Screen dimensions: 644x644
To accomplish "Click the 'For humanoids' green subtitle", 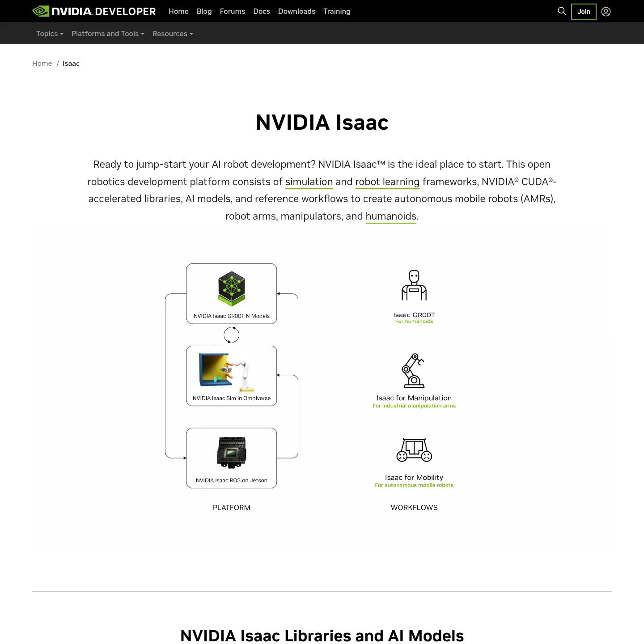I will (414, 321).
